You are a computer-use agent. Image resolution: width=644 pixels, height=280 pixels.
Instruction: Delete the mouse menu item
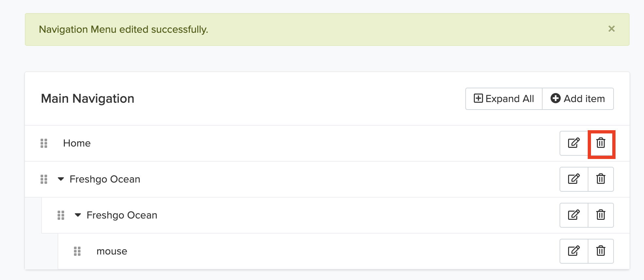(x=601, y=251)
